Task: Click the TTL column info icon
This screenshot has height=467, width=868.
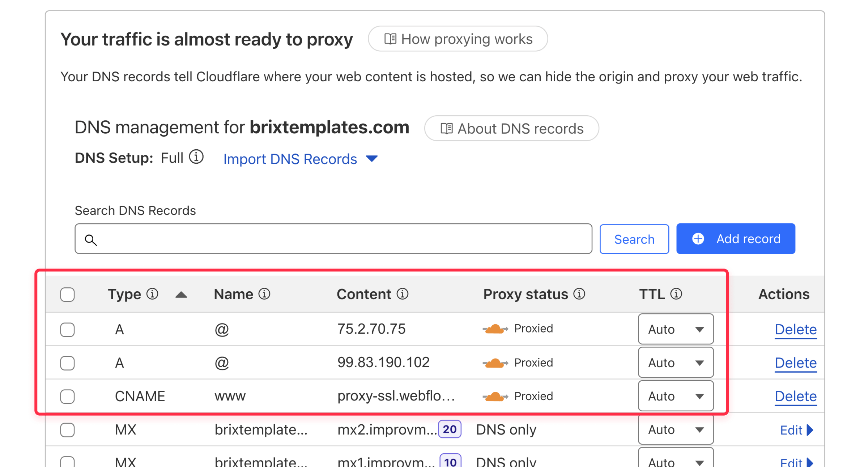Action: coord(676,294)
